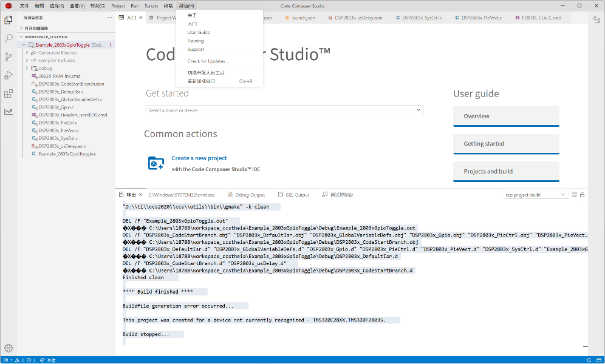Open DSP2803x_CodeStartBranch.asm in explorer tree

tap(71, 84)
